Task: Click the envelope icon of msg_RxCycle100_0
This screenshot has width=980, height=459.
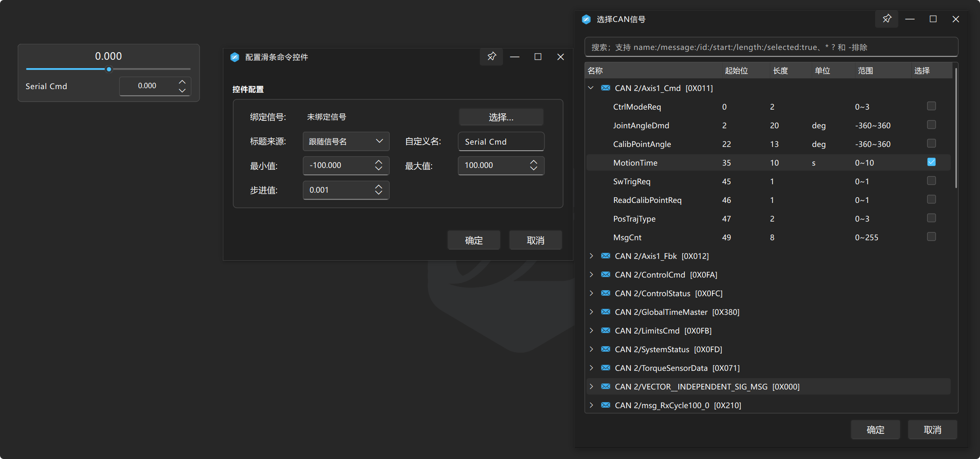Action: (606, 405)
